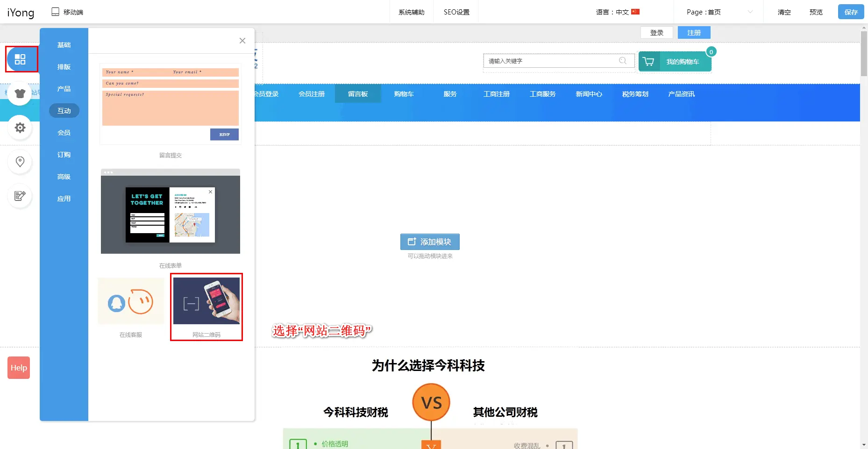868x449 pixels.
Task: Switch to mobile view (移动端)
Action: point(67,12)
